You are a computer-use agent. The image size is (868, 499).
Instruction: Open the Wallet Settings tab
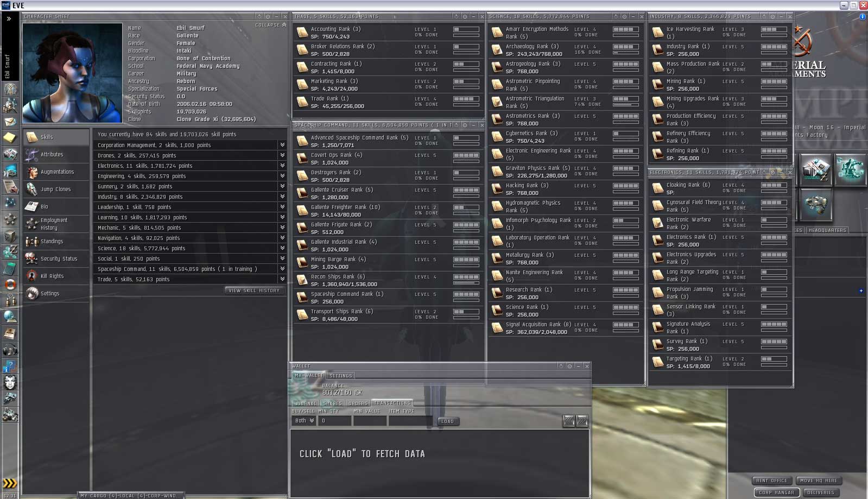click(x=341, y=376)
